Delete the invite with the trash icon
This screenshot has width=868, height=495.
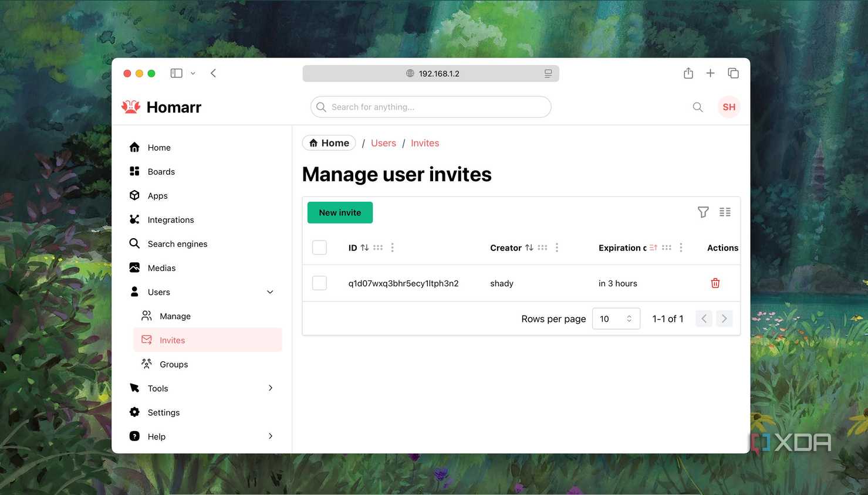click(x=715, y=283)
